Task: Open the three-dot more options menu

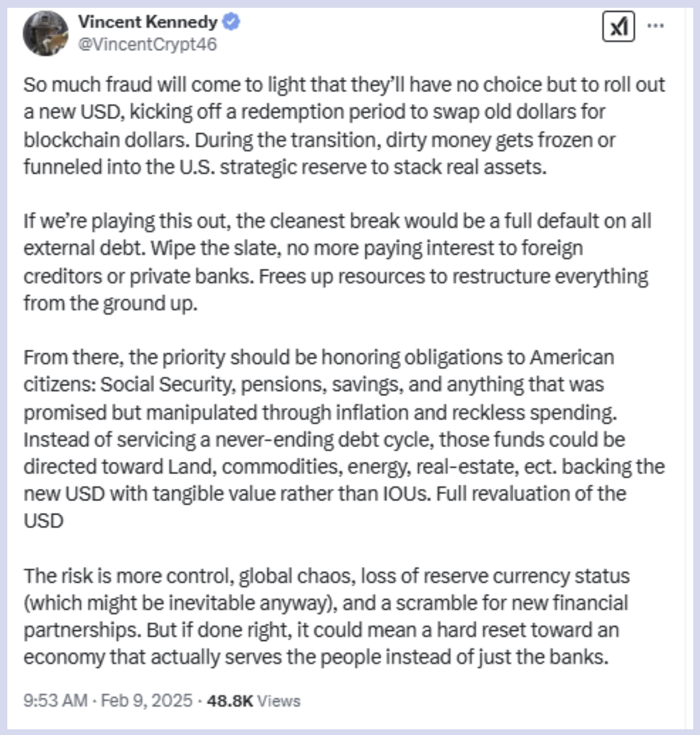Action: click(x=655, y=26)
